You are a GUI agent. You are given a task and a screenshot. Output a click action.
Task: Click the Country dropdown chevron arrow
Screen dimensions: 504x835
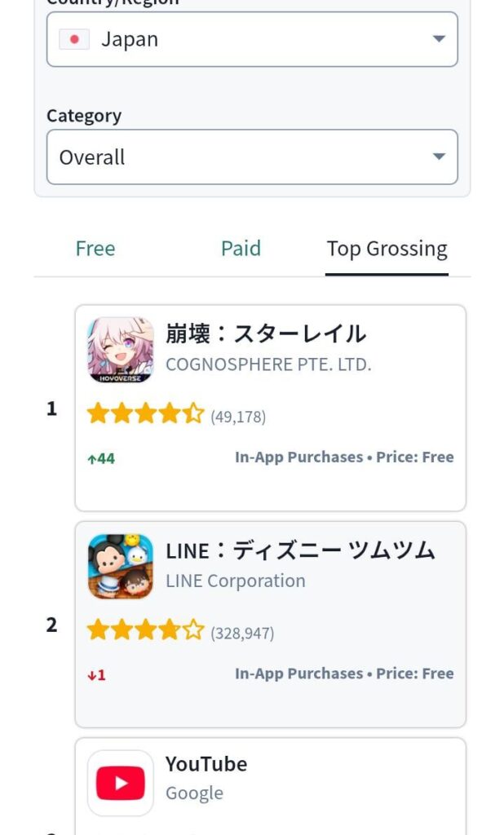pos(438,38)
